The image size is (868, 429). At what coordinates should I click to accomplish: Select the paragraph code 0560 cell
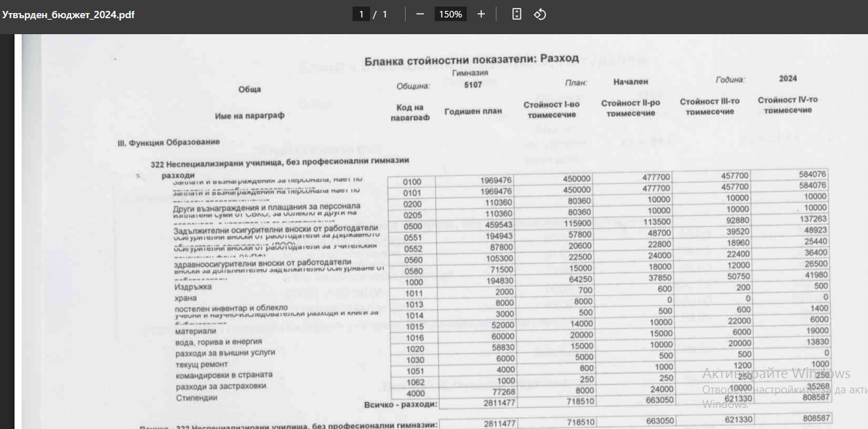point(414,260)
